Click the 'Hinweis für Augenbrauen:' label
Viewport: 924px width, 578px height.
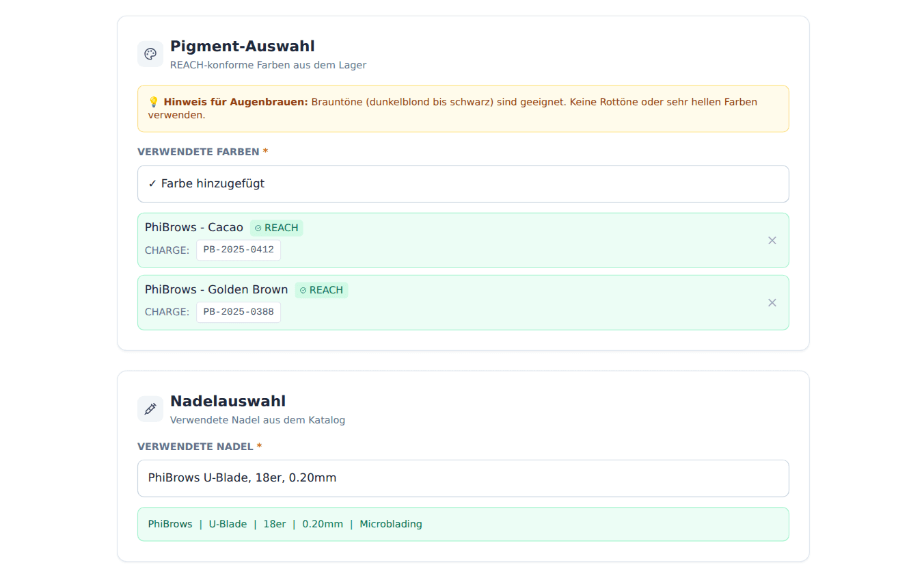[x=236, y=102]
